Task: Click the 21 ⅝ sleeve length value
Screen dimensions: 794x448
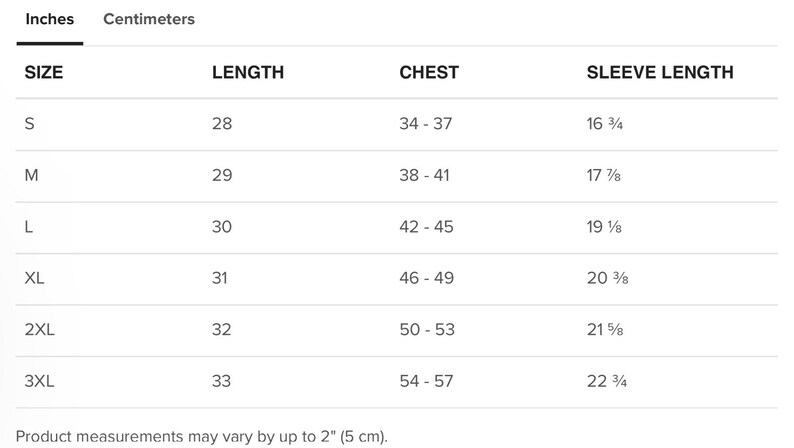Action: tap(605, 330)
